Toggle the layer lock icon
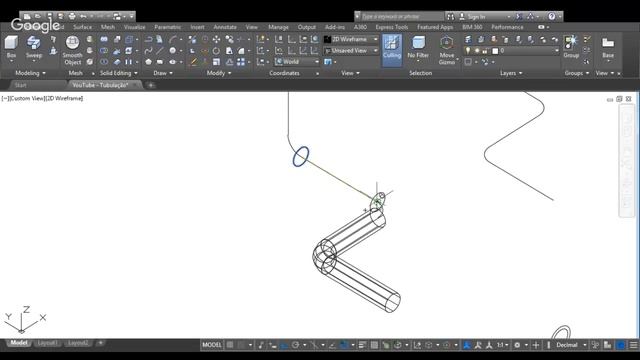This screenshot has width=640, height=360. point(485,51)
